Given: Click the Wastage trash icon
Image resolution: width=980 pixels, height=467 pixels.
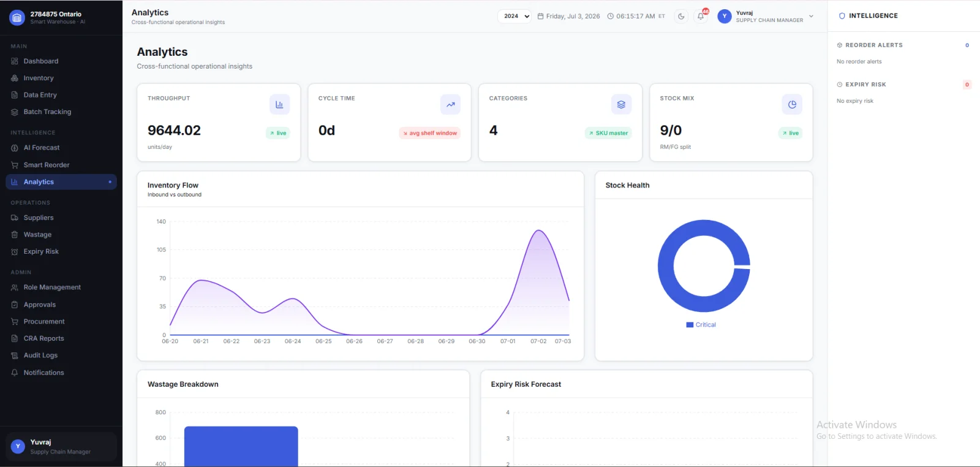Looking at the screenshot, I should (15, 235).
